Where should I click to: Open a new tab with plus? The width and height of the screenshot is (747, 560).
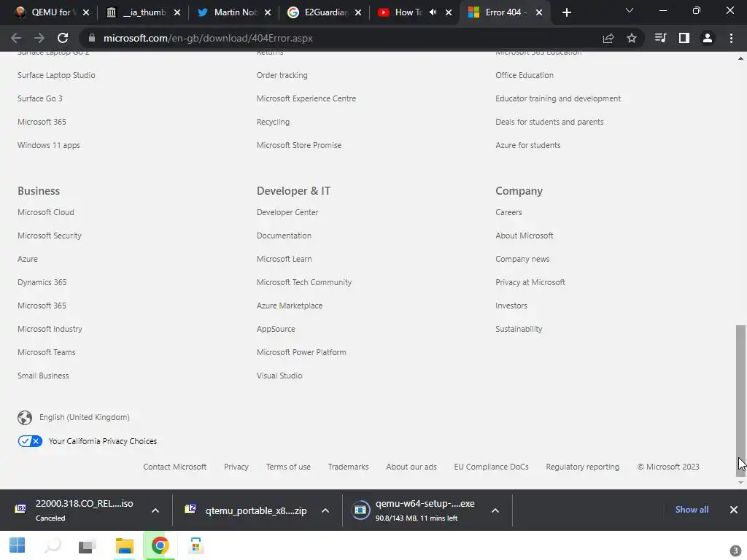pos(566,13)
